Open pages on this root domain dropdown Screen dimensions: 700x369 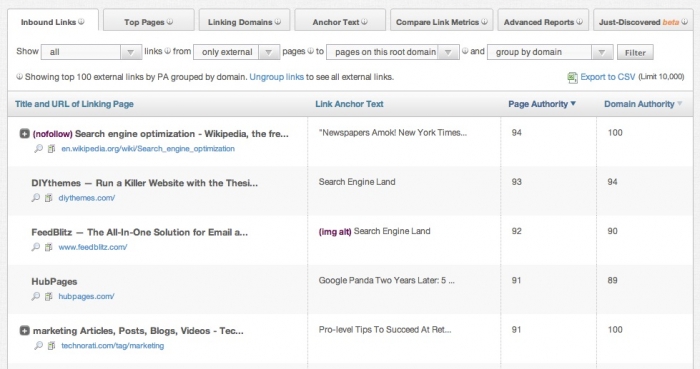(x=393, y=52)
